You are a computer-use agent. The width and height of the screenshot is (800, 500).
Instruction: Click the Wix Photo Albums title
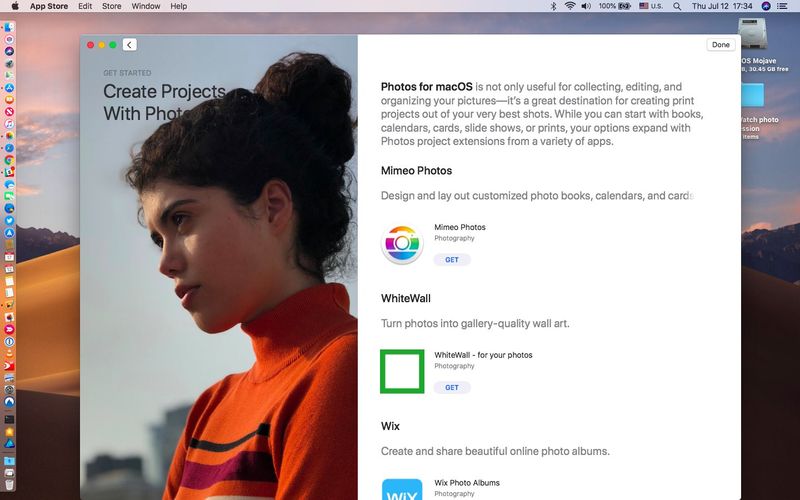pyautogui.click(x=467, y=483)
